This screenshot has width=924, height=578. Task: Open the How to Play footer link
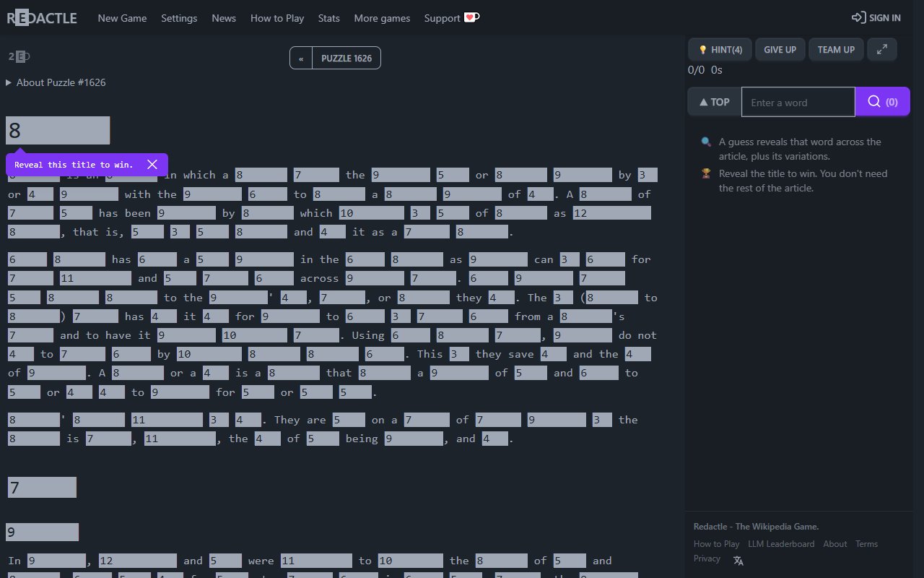[x=716, y=544]
